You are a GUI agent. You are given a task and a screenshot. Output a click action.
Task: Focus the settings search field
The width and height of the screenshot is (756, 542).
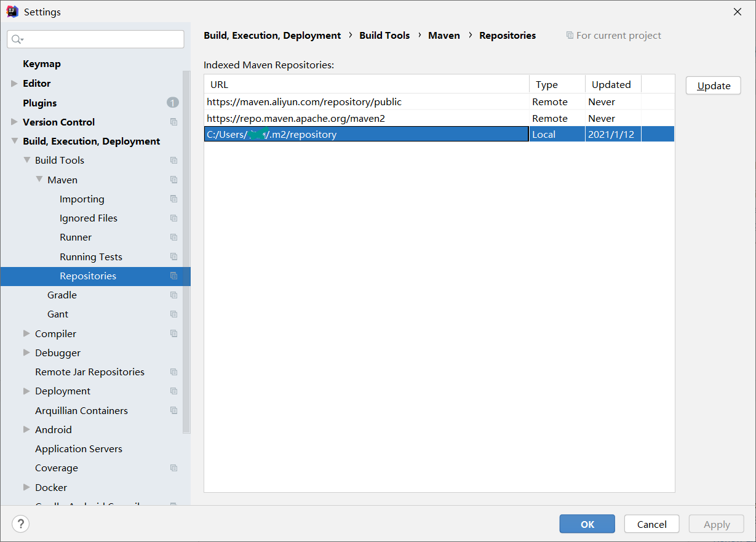(x=95, y=39)
